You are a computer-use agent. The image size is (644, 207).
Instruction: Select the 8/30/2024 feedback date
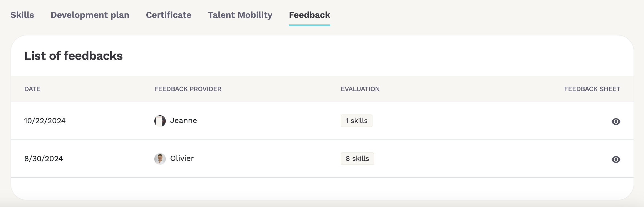coord(43,159)
